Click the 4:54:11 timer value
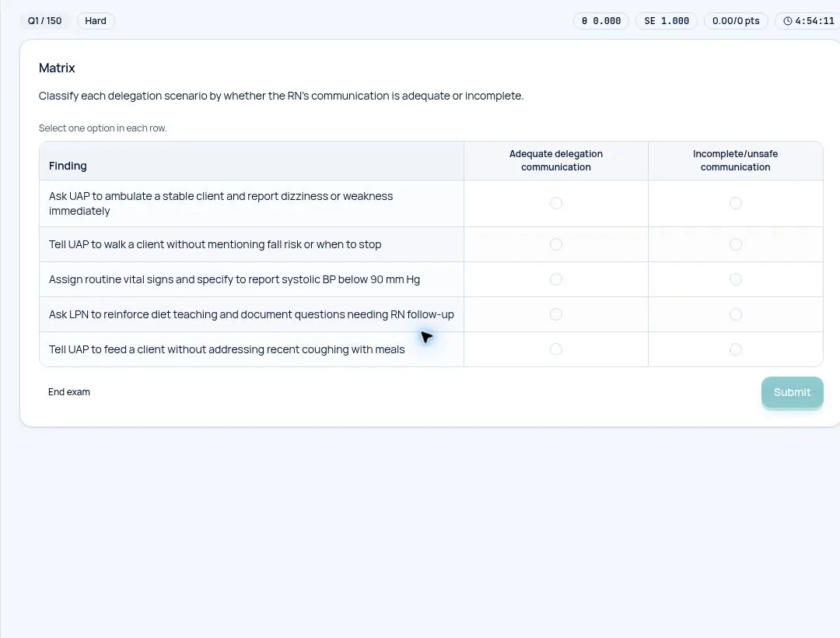 tap(814, 21)
